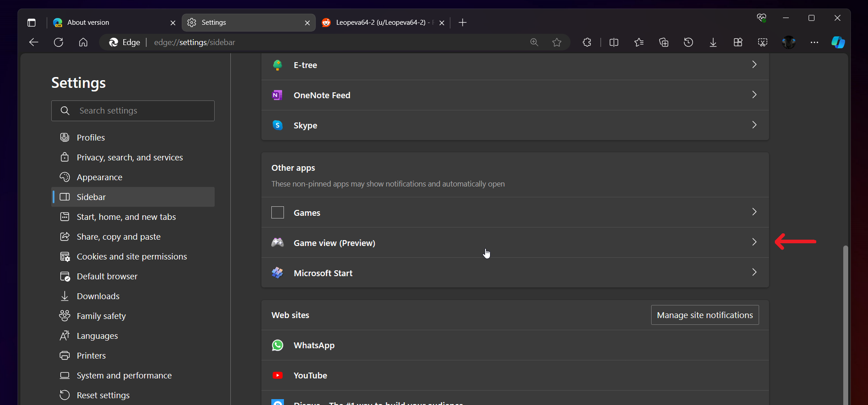The height and width of the screenshot is (405, 868).
Task: Add page to favorites star icon
Action: (x=557, y=42)
